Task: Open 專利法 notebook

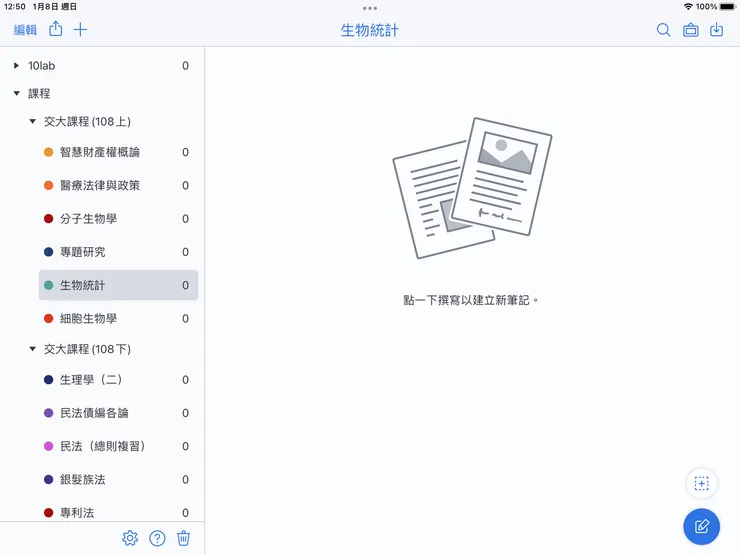Action: [118, 513]
